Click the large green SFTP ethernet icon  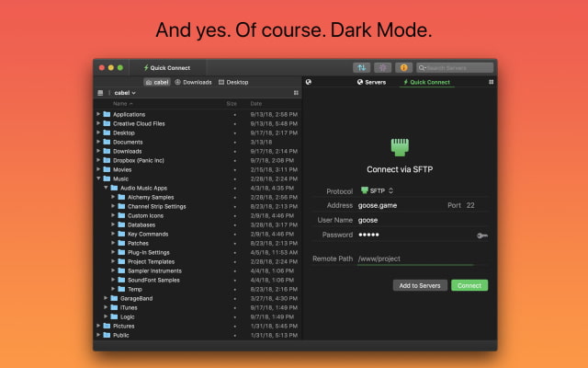click(x=400, y=147)
